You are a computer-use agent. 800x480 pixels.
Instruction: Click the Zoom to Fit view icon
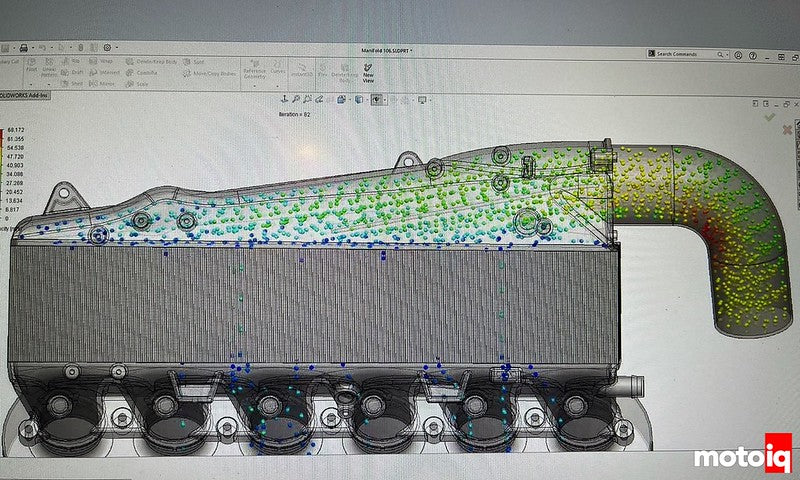point(285,99)
